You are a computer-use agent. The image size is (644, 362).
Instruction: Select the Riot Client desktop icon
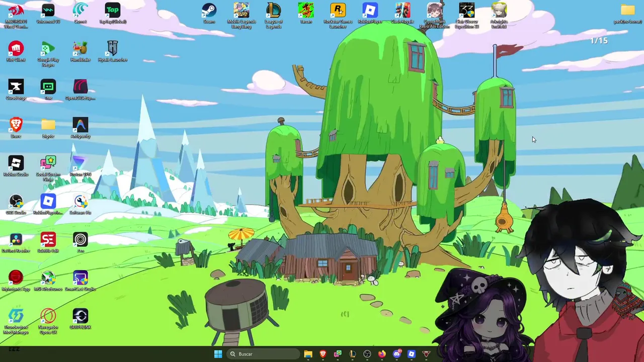pyautogui.click(x=16, y=52)
